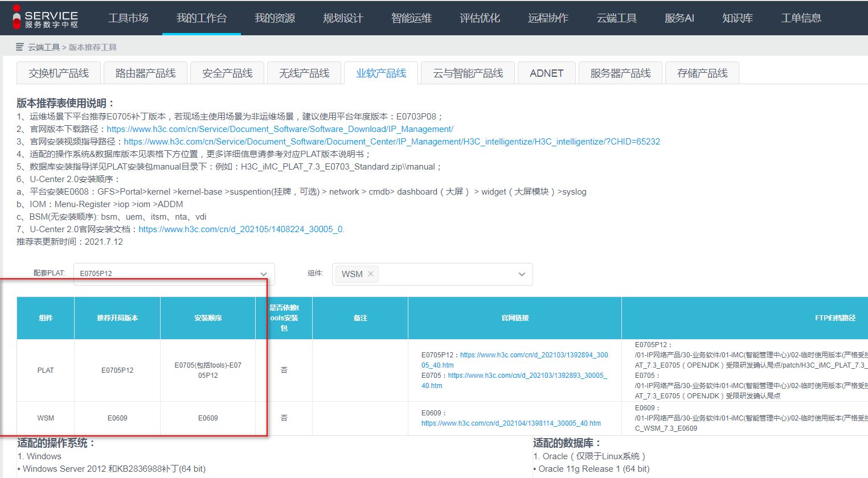The height and width of the screenshot is (478, 868).
Task: Click the 官网链接 column header
Action: click(x=515, y=318)
